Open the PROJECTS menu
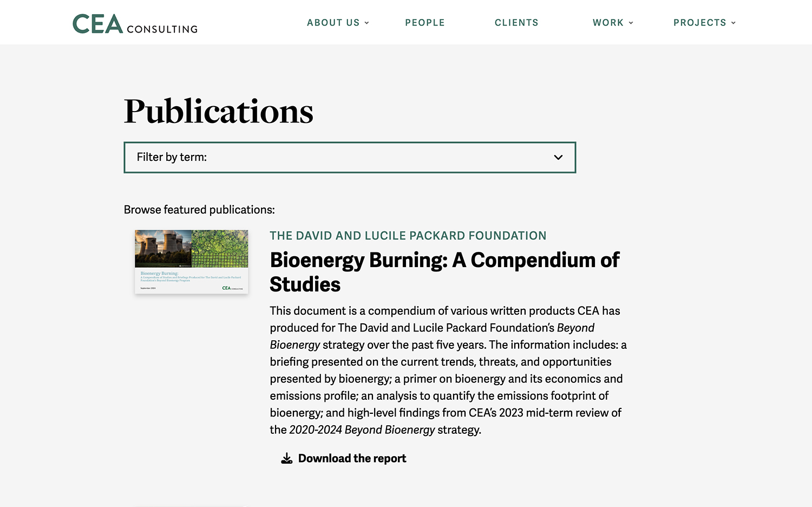Viewport: 812px width, 507px height. tap(700, 23)
